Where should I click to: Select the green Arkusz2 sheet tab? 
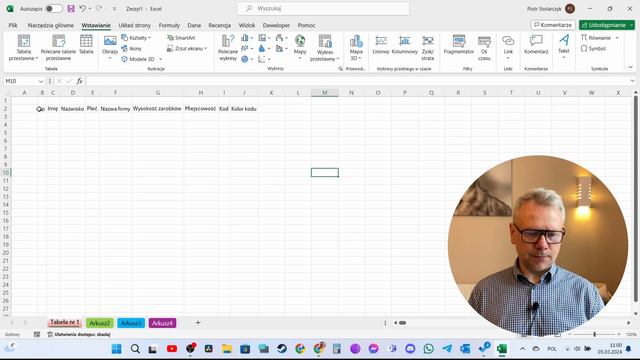pos(100,323)
